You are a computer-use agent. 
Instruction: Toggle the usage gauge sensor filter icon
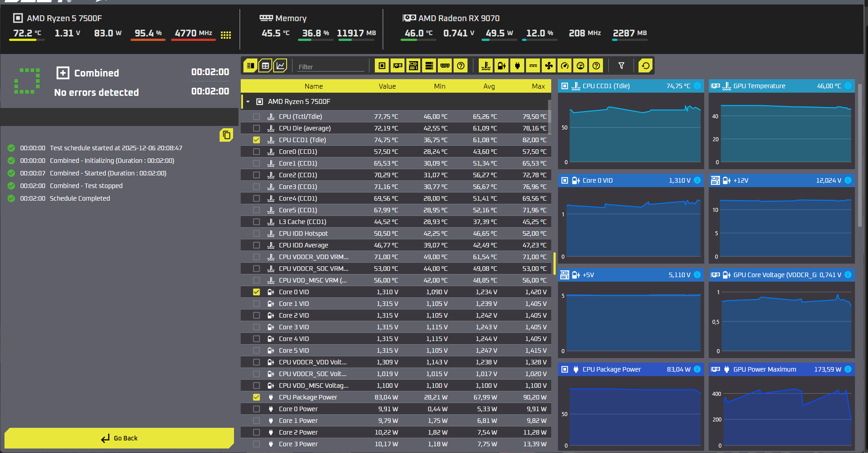(580, 66)
